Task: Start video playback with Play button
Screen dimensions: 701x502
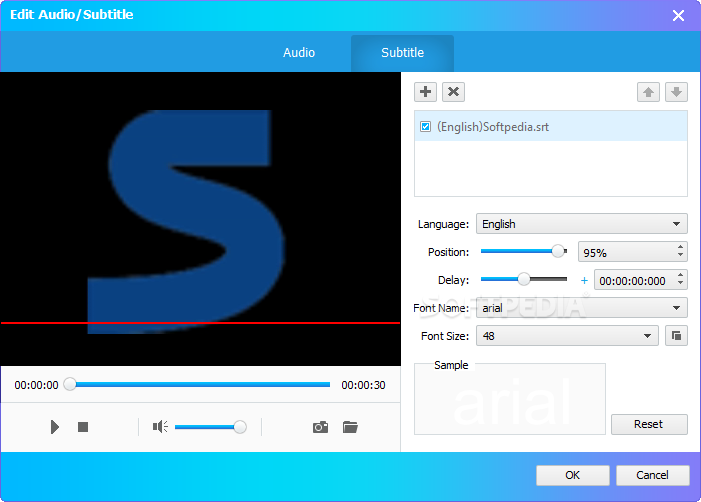Action: (x=55, y=427)
